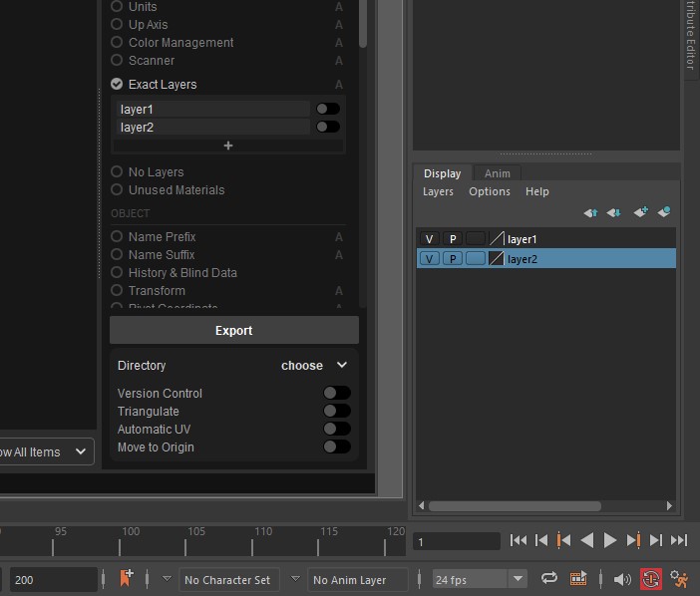Toggle layer1 color slash swatch
The width and height of the screenshot is (700, 596).
497,238
